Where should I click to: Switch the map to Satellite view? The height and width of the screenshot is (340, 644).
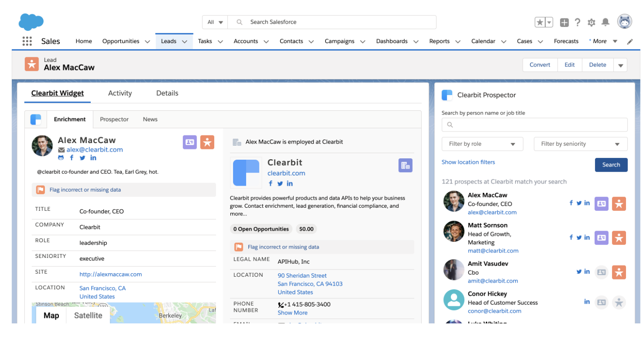tap(88, 315)
